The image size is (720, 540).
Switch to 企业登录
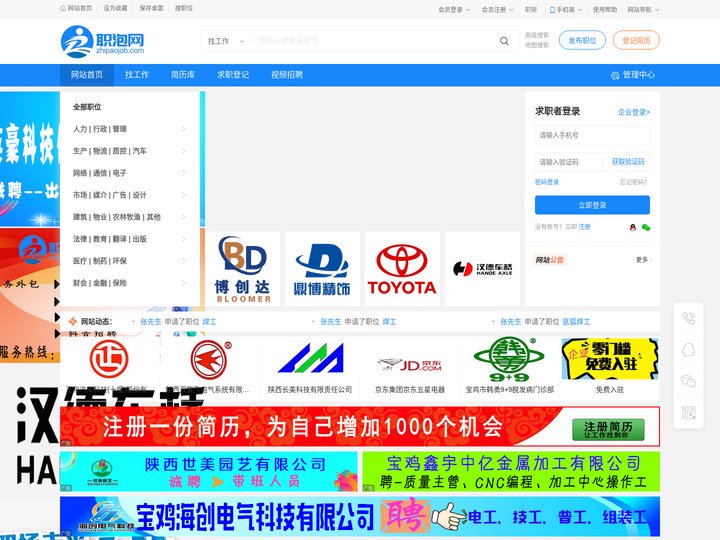634,112
